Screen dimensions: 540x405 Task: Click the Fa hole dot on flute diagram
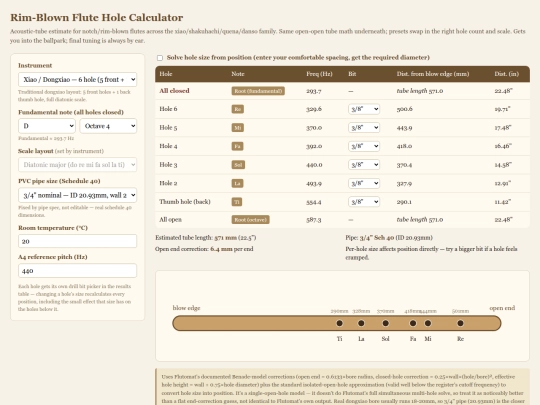pyautogui.click(x=413, y=323)
